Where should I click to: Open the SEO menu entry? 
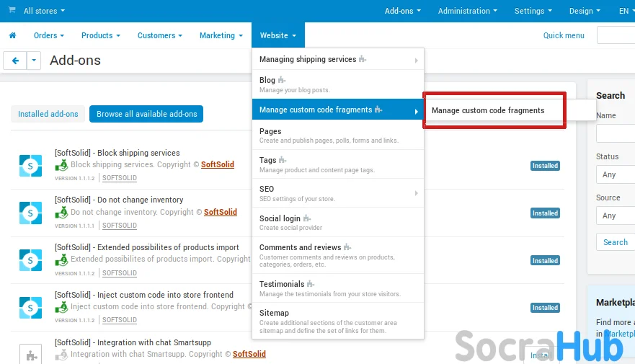[338, 193]
